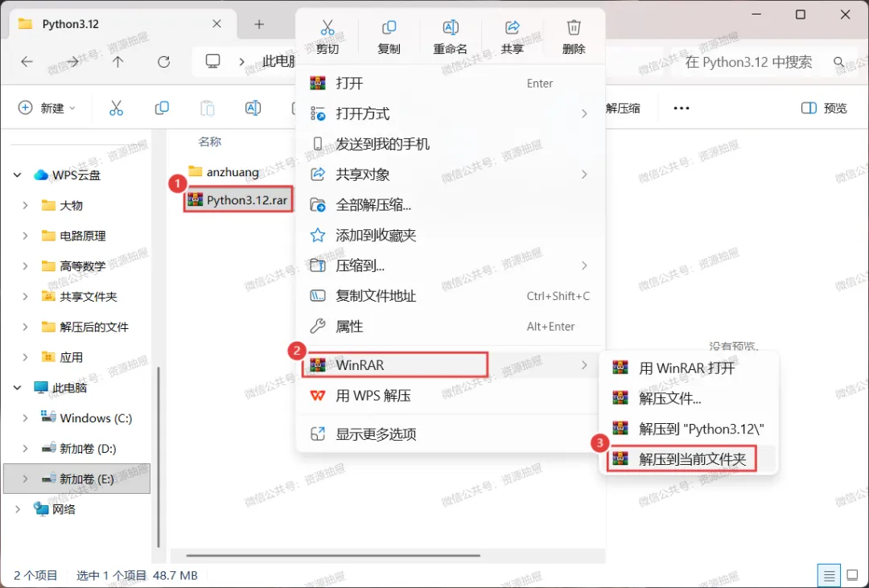Image resolution: width=869 pixels, height=588 pixels.
Task: Click the Back navigation arrow
Action: (x=27, y=61)
